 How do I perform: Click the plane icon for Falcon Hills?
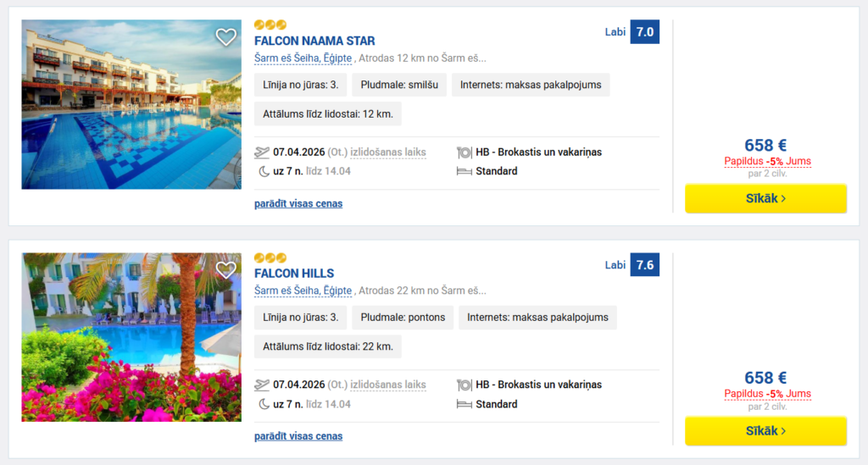point(262,385)
